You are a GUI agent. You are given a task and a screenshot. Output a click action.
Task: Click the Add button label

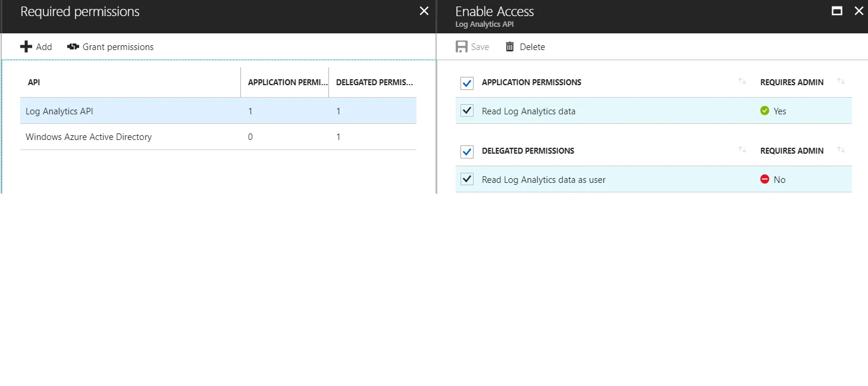44,47
